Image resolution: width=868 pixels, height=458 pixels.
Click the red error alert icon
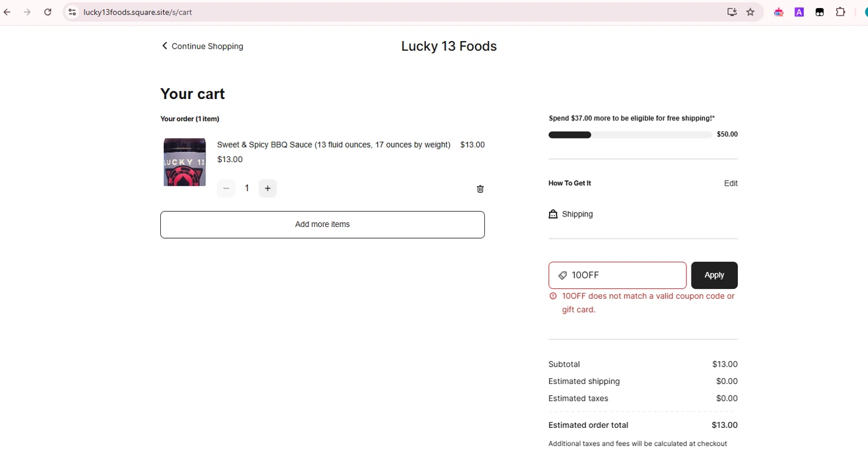coord(553,296)
